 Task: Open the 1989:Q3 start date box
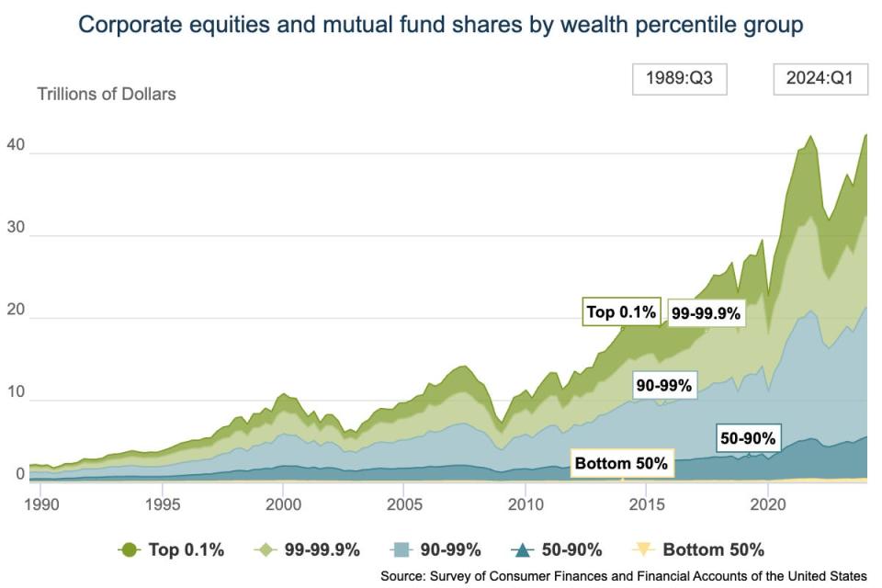(x=679, y=79)
